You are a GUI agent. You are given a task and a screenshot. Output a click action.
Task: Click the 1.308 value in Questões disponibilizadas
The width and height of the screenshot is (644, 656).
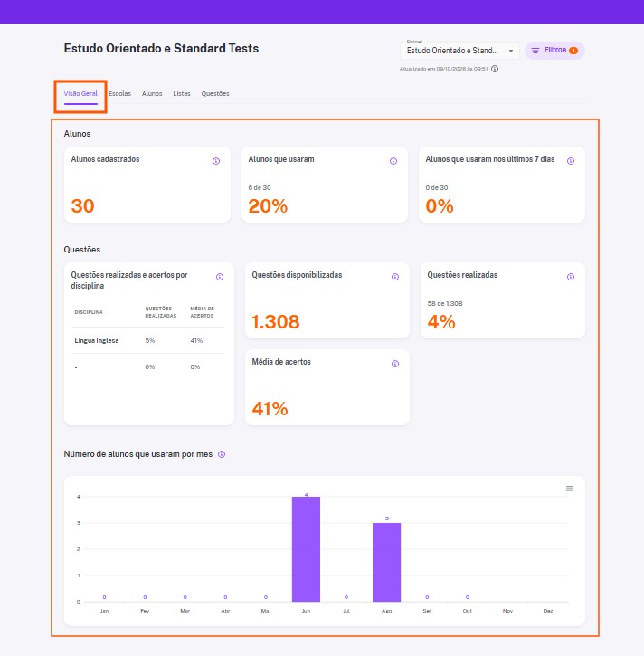point(276,322)
